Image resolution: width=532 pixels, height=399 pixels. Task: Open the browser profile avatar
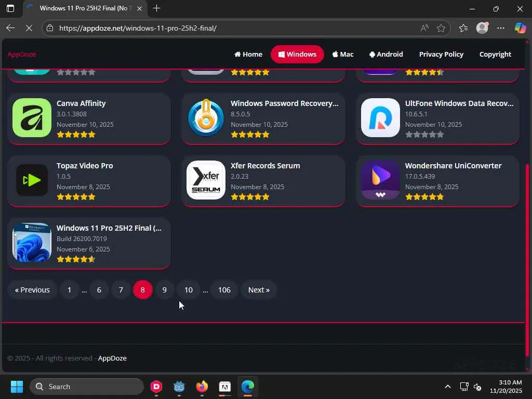[482, 28]
